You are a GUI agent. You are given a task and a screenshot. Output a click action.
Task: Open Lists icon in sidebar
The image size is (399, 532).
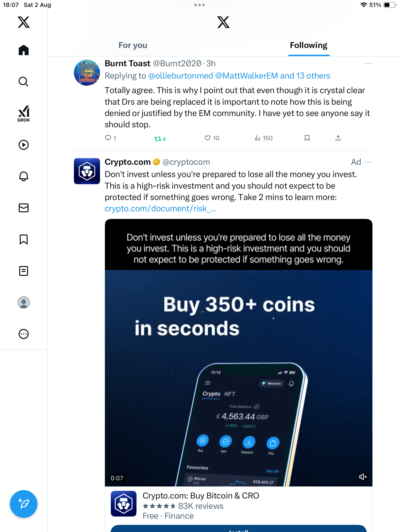[x=24, y=271]
